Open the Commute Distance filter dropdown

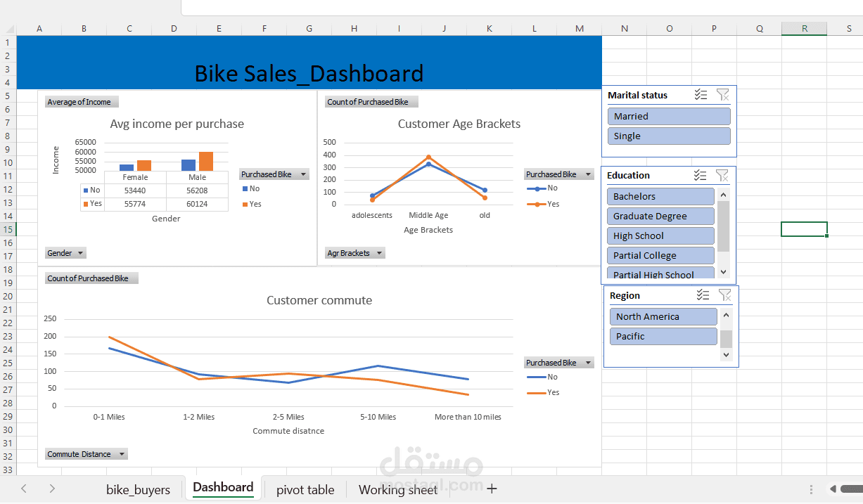click(x=120, y=454)
